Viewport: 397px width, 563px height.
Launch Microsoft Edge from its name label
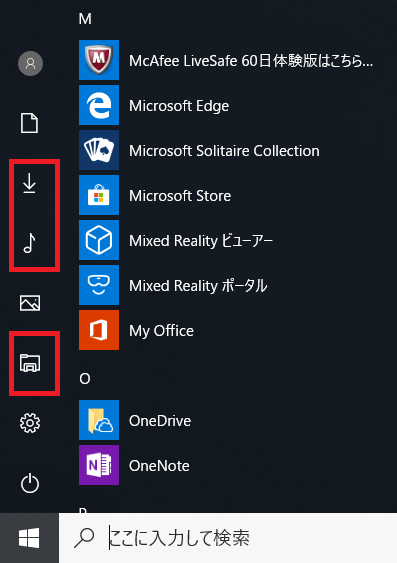tap(179, 106)
